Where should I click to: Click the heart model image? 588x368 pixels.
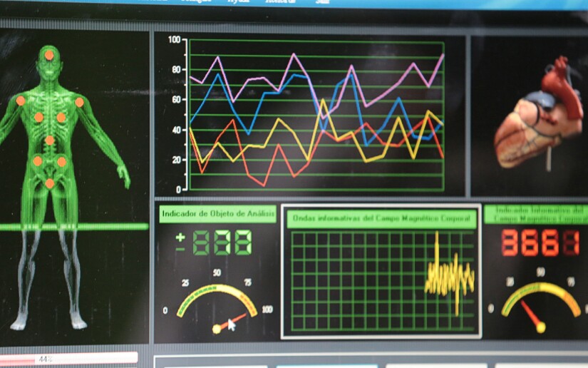pyautogui.click(x=538, y=113)
